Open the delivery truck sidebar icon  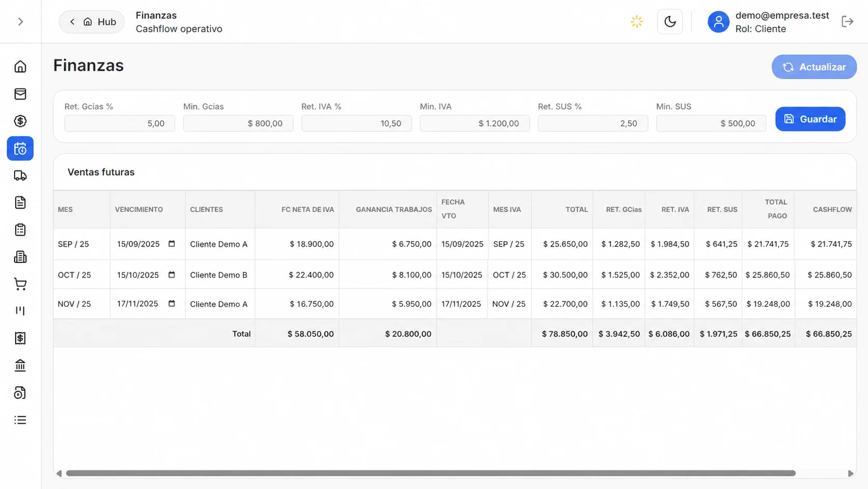[20, 176]
